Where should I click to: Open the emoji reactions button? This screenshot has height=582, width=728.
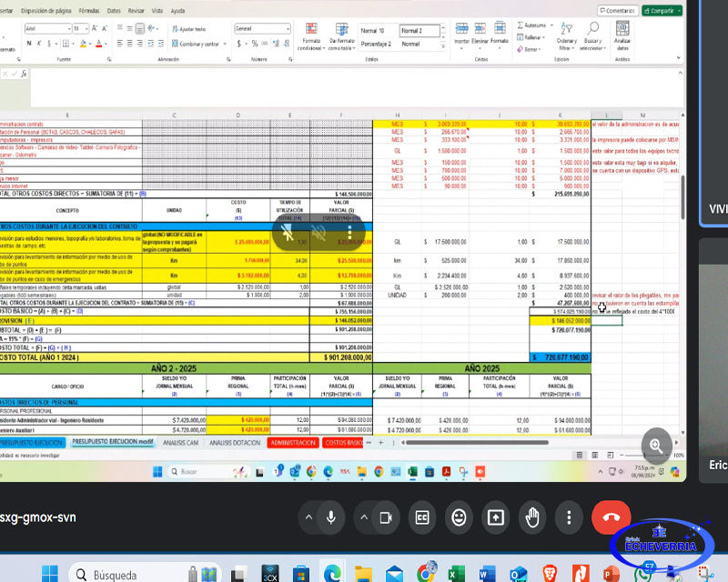pyautogui.click(x=459, y=517)
